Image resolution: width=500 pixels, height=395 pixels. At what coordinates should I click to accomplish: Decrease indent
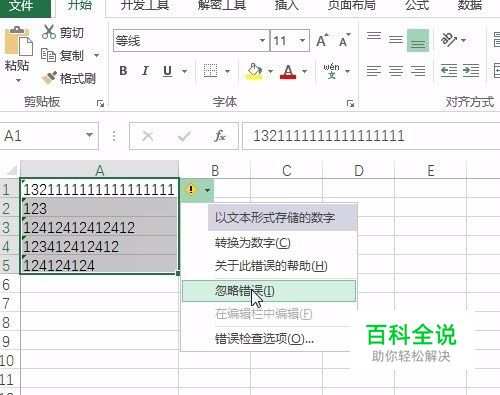[449, 71]
